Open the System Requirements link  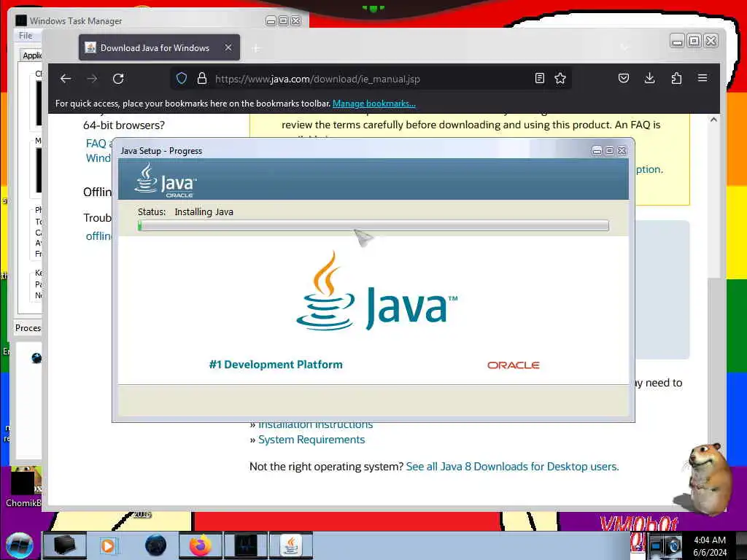tap(311, 440)
